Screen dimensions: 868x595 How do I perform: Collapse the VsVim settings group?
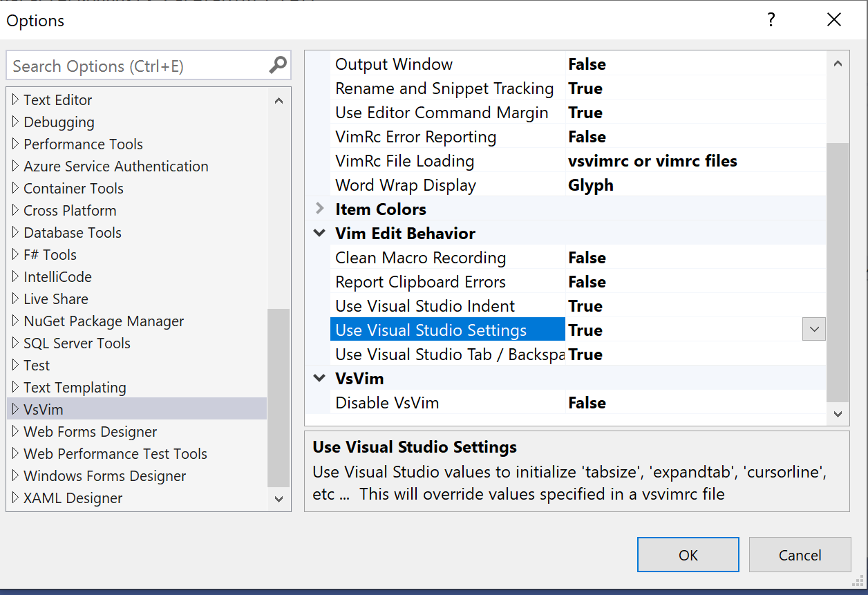319,378
